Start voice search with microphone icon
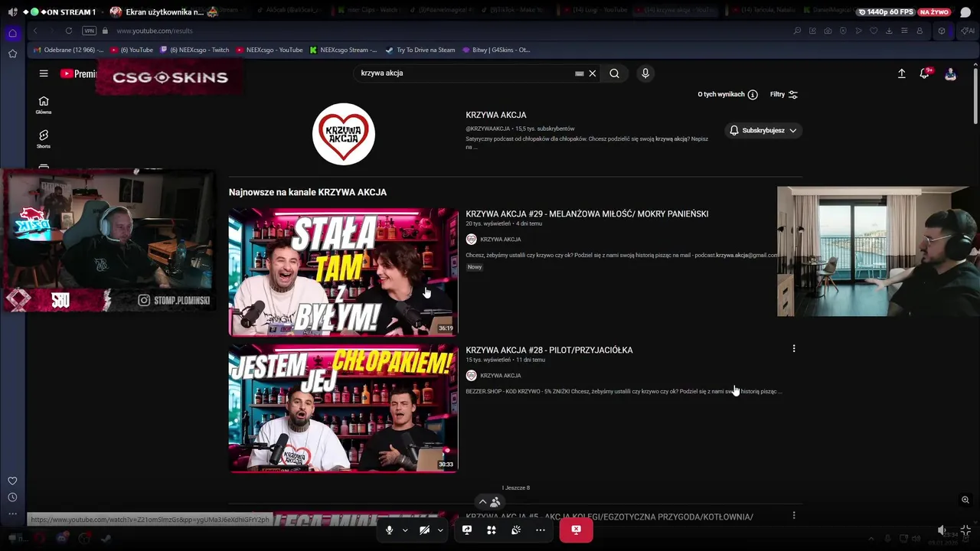This screenshot has height=551, width=980. (645, 73)
